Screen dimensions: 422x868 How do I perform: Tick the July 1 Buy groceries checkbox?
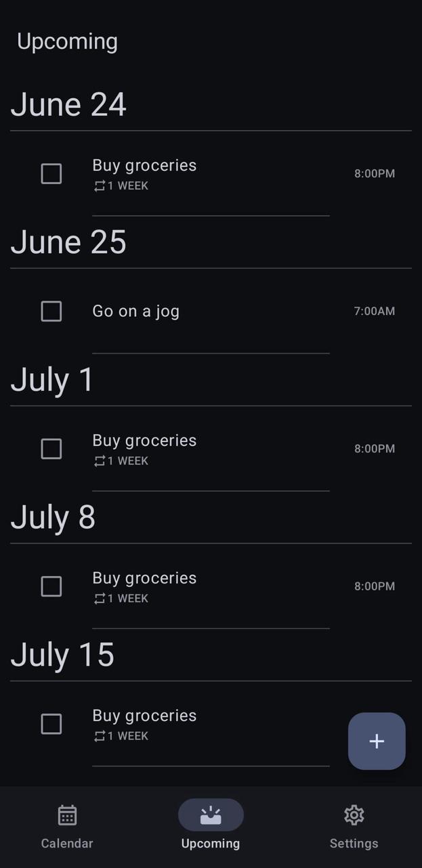(51, 449)
